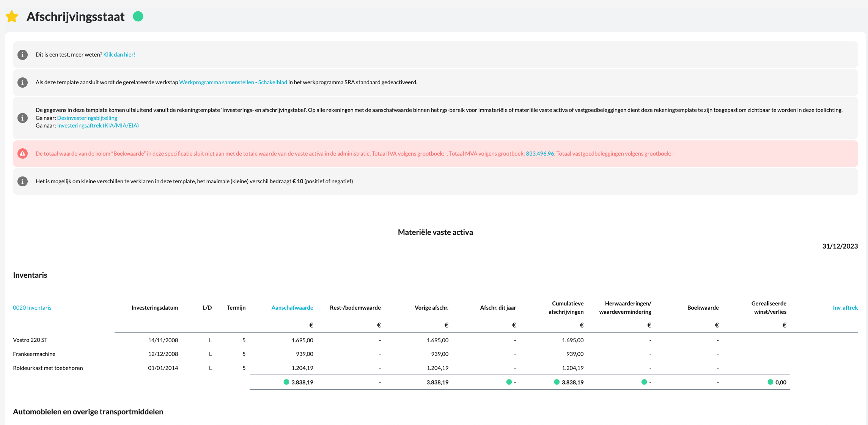Click green dot in Herwaarderingen total row
Image resolution: width=868 pixels, height=425 pixels.
[x=644, y=382]
